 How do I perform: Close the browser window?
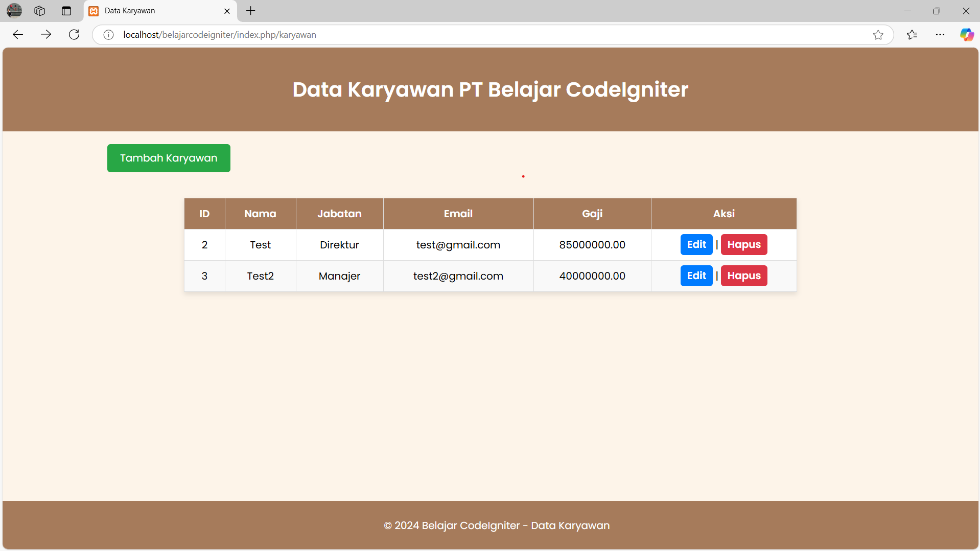tap(966, 11)
